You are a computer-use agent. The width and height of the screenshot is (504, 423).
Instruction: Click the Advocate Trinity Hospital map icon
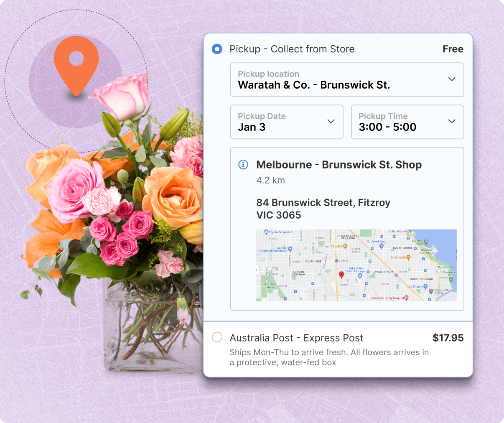click(x=407, y=298)
